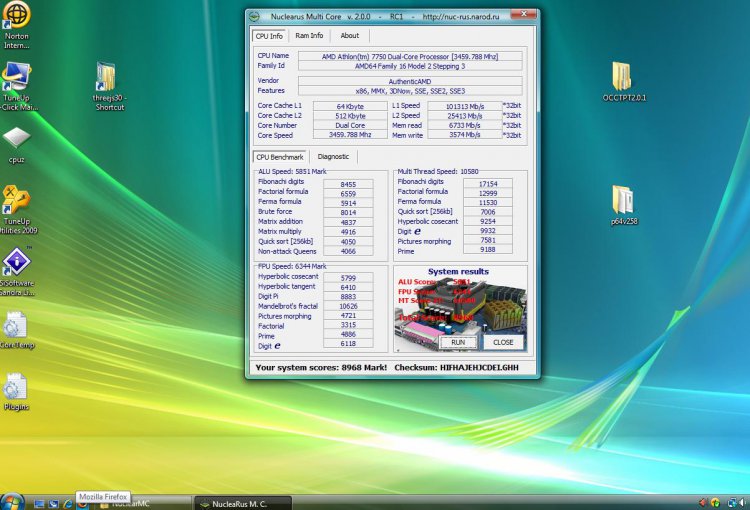Viewport: 750px width, 510px height.
Task: Select the CPU Benchmark tab
Action: pyautogui.click(x=279, y=157)
